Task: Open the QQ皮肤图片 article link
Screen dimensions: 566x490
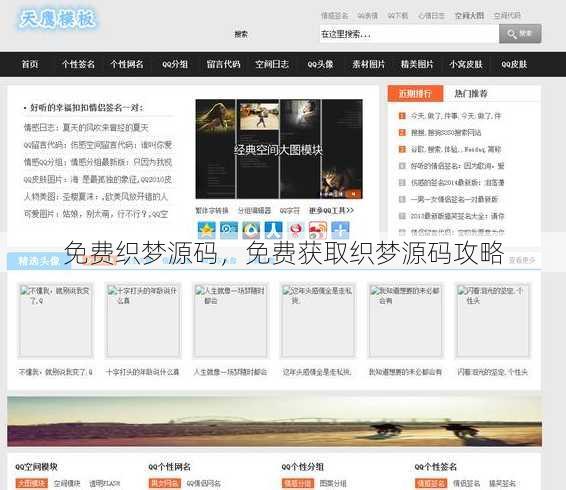Action: click(98, 179)
